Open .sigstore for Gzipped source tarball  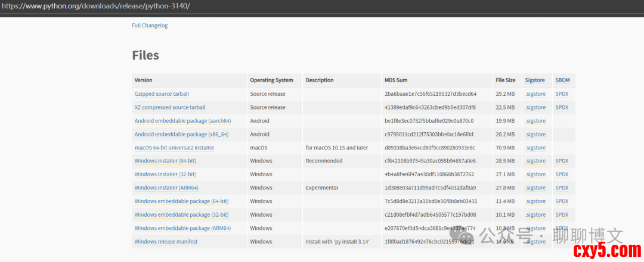coord(535,94)
